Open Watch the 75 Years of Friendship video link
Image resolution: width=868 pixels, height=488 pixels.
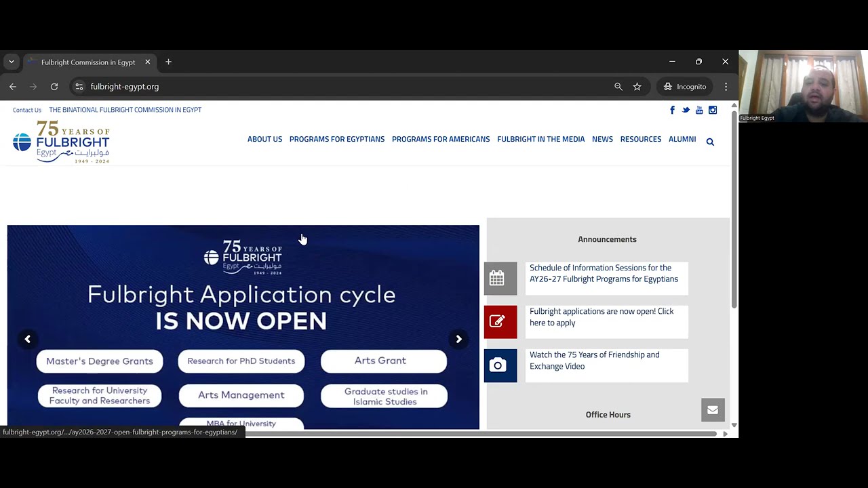[594, 360]
